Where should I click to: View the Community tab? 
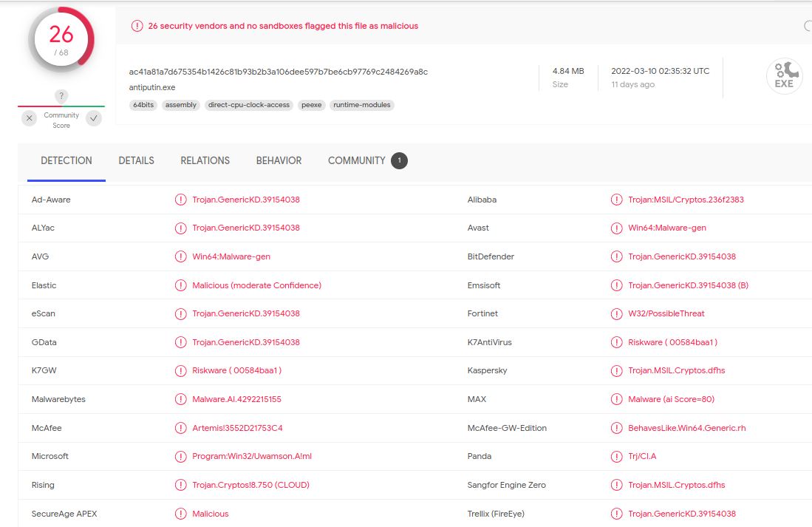click(356, 160)
